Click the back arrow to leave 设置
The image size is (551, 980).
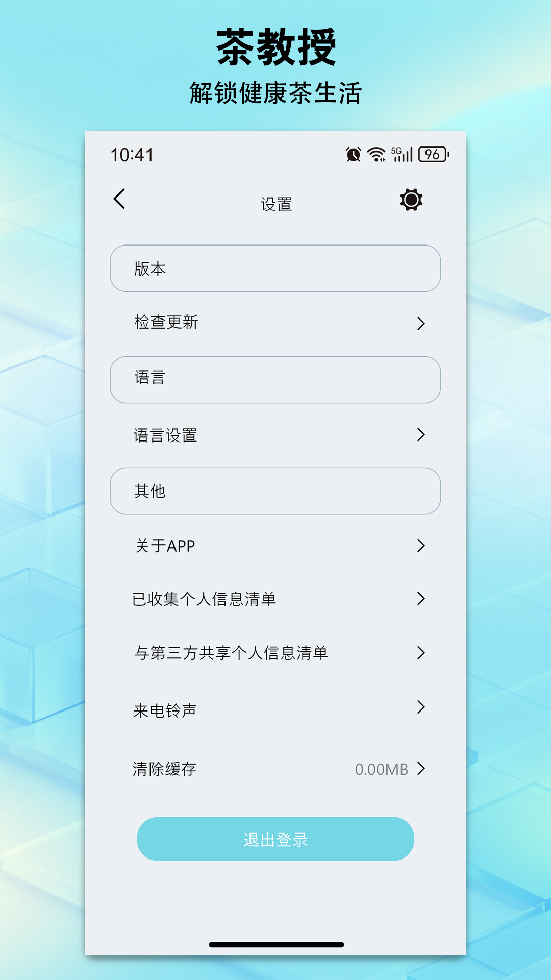119,200
